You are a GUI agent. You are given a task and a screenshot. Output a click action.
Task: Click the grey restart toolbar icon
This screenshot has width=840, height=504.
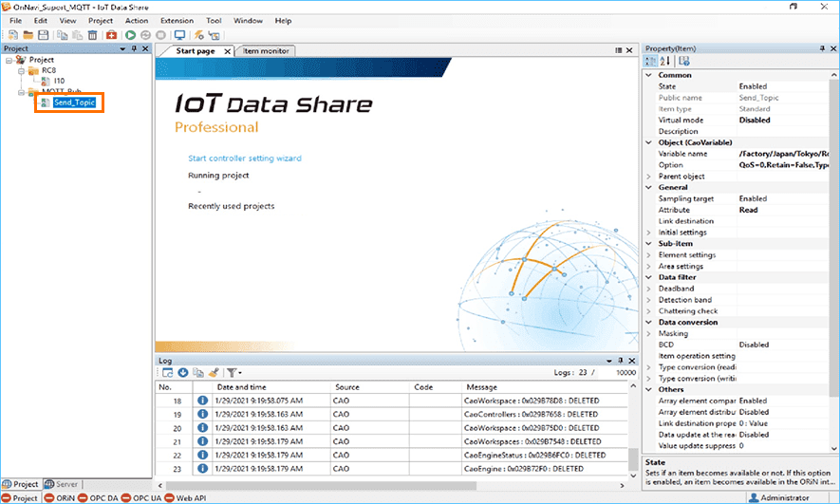[145, 35]
